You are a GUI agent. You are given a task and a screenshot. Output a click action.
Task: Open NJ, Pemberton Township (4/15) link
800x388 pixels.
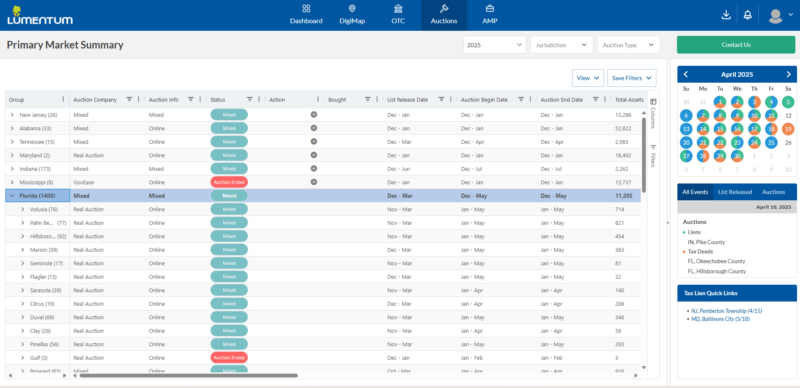coord(727,310)
